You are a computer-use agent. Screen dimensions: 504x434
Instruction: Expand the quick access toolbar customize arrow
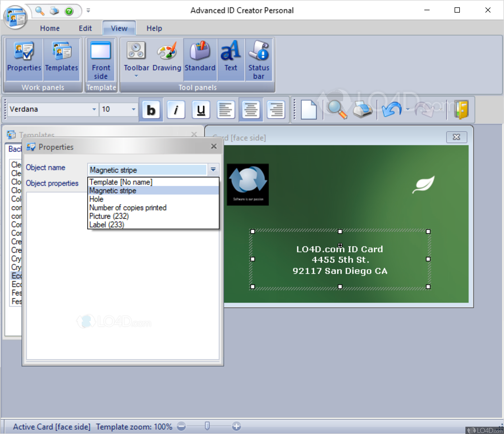point(88,11)
